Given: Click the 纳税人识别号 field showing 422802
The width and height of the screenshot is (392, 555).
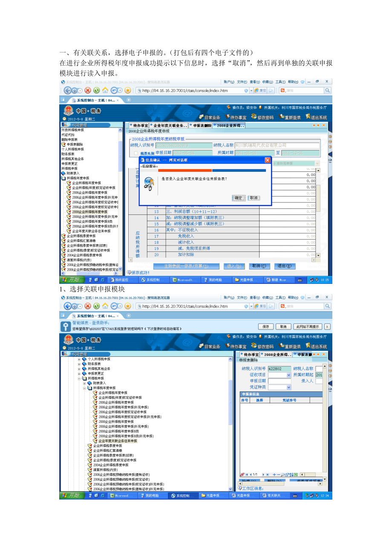Looking at the screenshot, I should coord(280,369).
